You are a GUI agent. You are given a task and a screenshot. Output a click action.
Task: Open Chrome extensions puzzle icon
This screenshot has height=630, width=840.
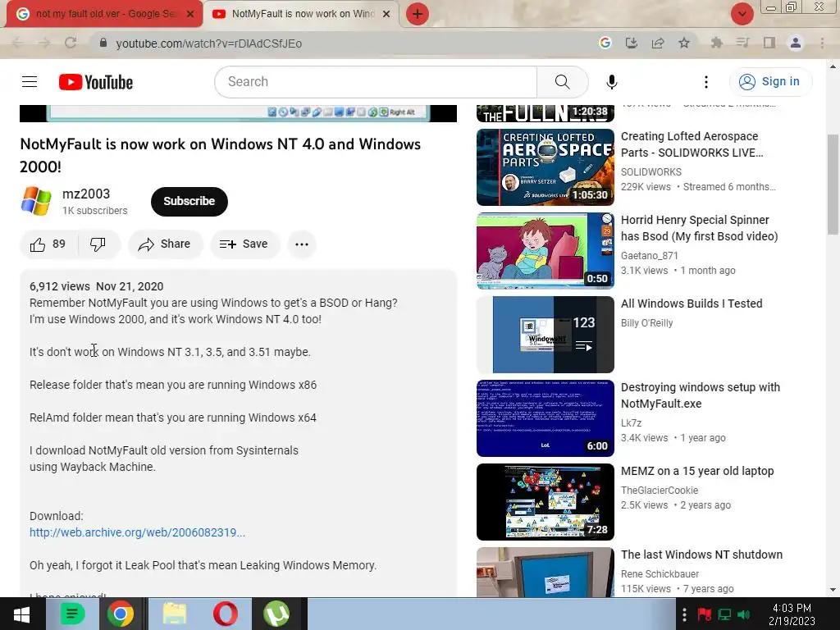[716, 43]
